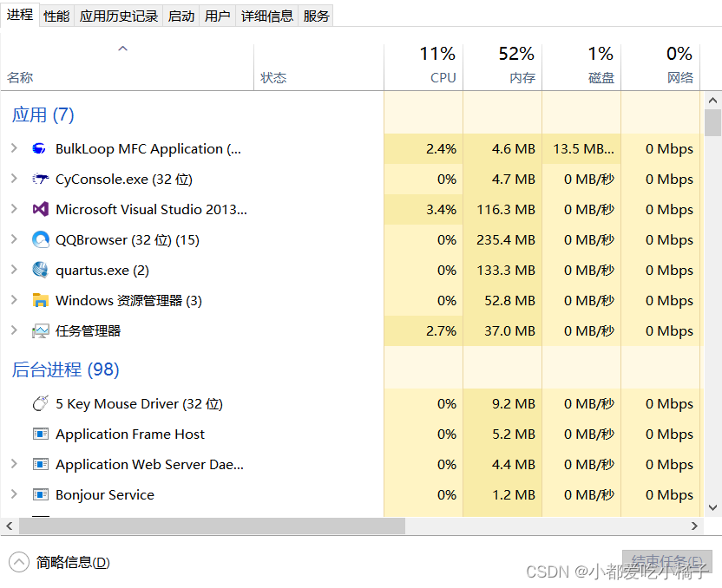This screenshot has width=722, height=588.
Task: Expand the CyConsole.exe row
Action: (x=14, y=179)
